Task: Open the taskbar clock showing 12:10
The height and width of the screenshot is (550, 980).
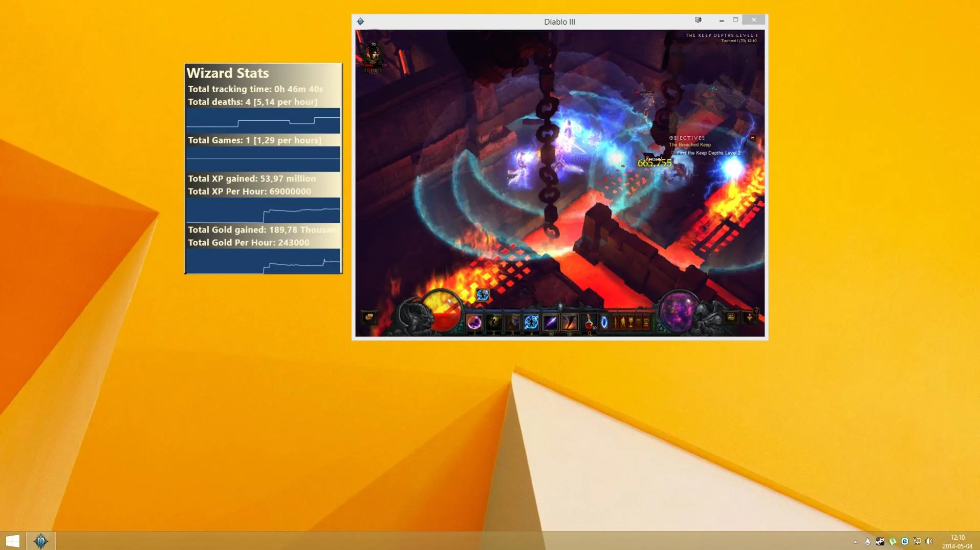Action: pyautogui.click(x=957, y=541)
